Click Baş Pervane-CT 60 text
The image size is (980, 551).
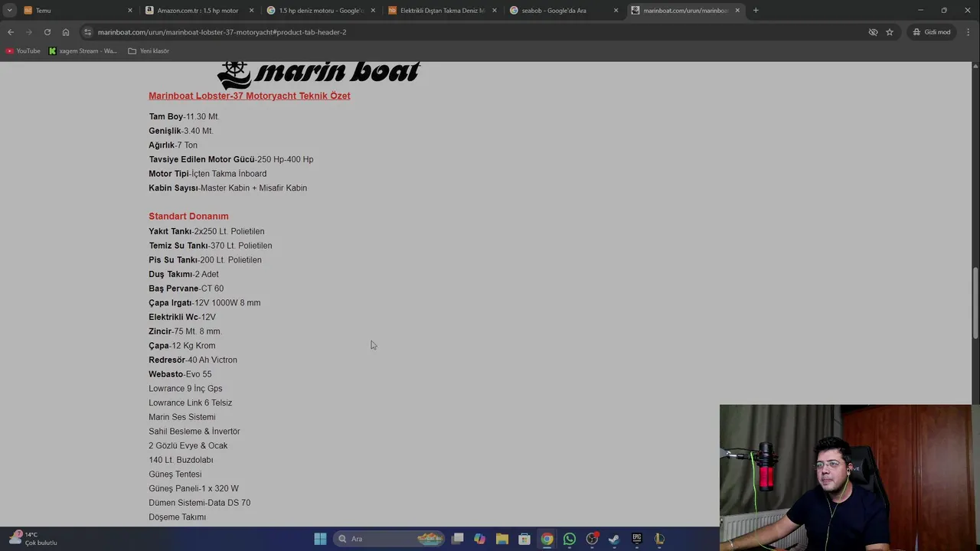click(186, 289)
